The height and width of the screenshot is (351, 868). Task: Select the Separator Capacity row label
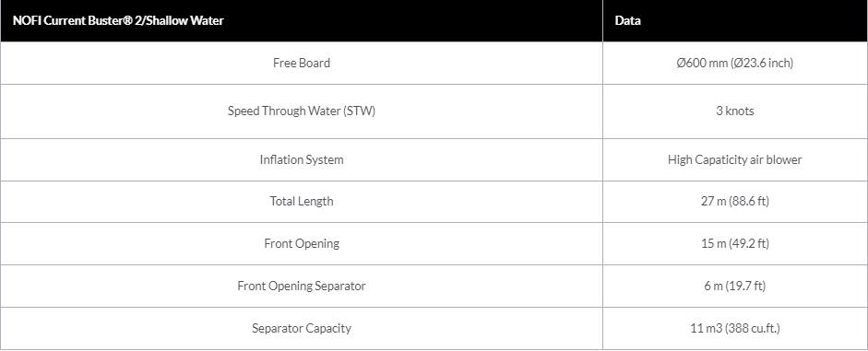[x=301, y=328]
